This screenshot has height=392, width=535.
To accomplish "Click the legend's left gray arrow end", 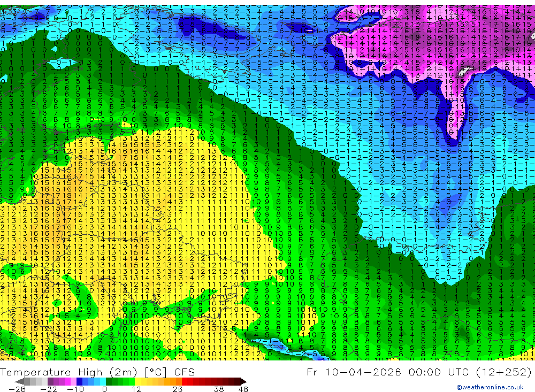I will click(19, 382).
